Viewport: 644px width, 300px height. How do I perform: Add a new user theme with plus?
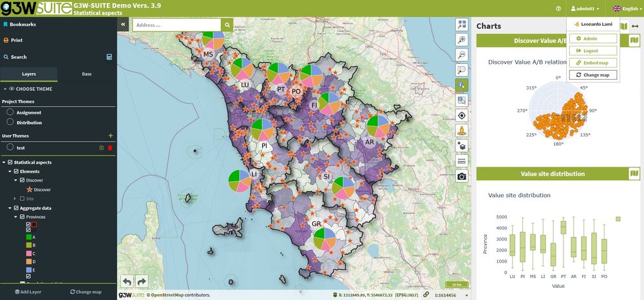click(110, 135)
